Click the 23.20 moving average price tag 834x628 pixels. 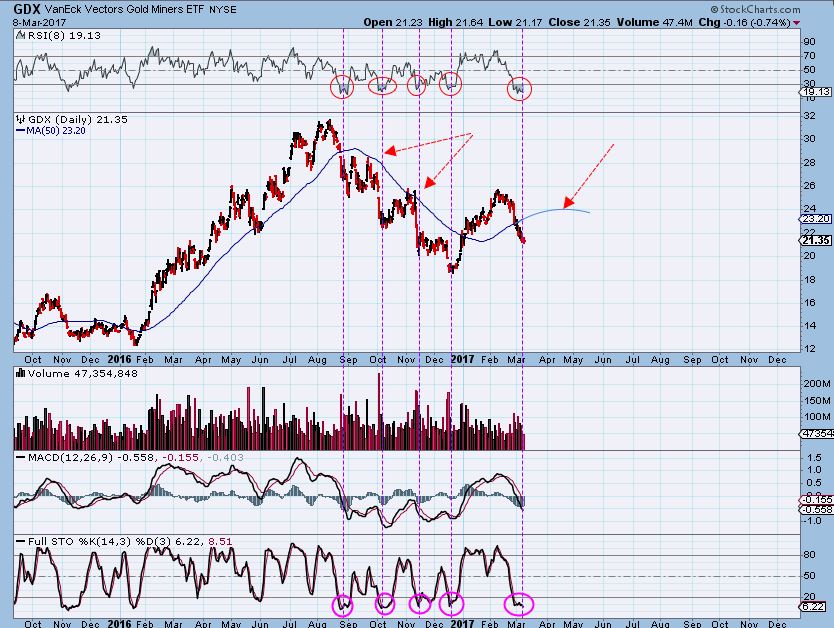click(x=816, y=219)
